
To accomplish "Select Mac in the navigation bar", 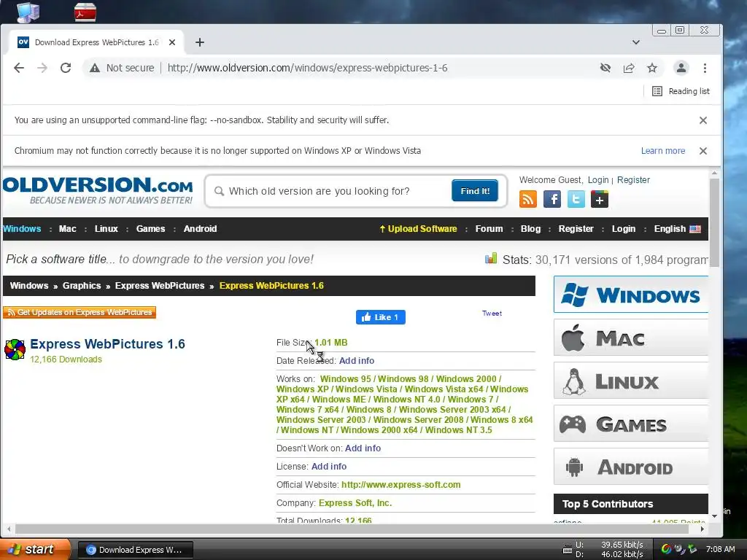I will tap(67, 228).
